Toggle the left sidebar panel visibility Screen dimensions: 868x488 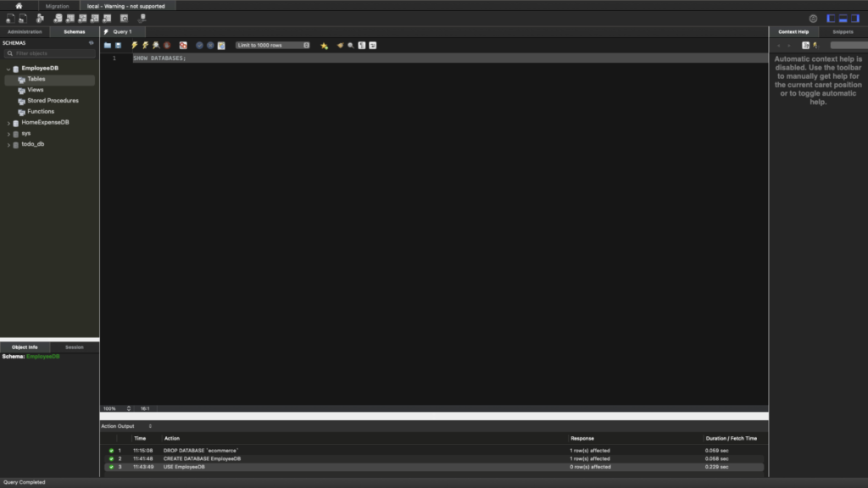[x=832, y=18]
